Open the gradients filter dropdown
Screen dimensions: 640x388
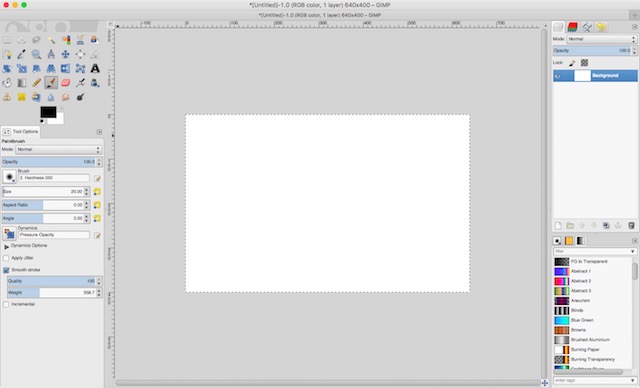pos(632,252)
